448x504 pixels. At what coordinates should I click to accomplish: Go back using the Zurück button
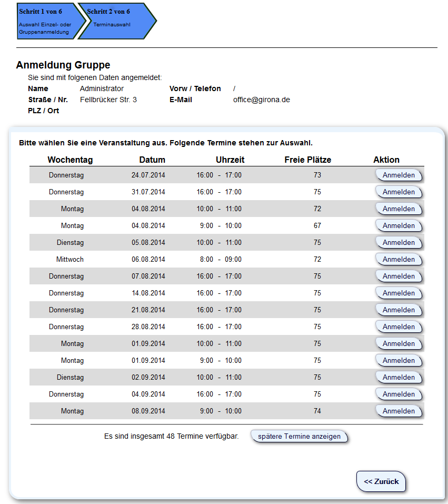tap(381, 481)
